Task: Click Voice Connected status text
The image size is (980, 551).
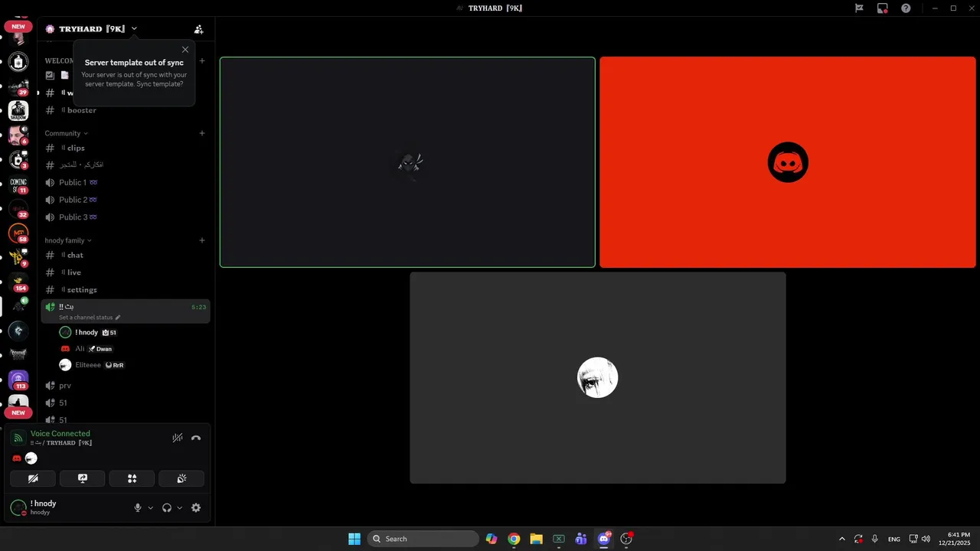Action: (60, 433)
